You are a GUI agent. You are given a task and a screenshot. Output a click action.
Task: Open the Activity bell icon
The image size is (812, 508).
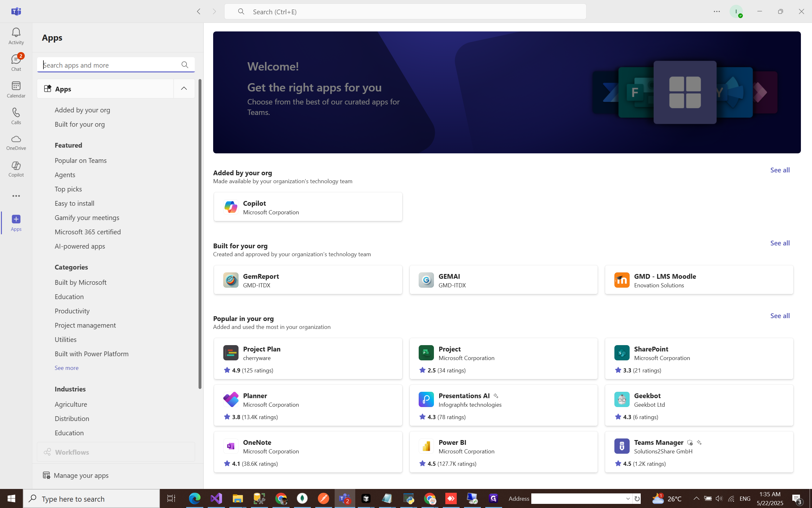[x=16, y=36]
